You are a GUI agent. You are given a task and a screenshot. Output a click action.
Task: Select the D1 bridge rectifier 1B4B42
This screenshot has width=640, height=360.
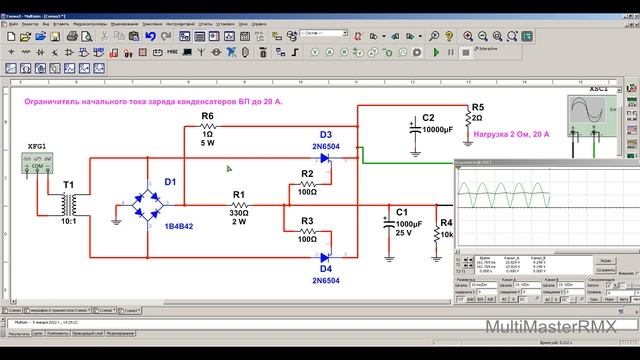pos(147,205)
